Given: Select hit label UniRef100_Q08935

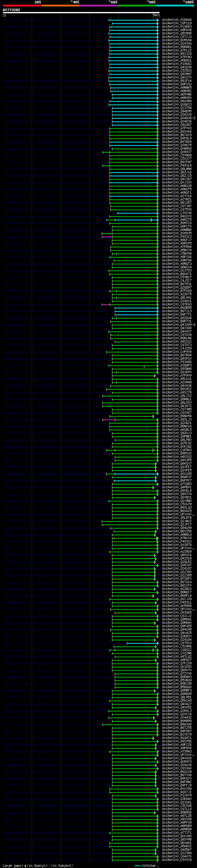Looking at the screenshot, I should [177, 233].
